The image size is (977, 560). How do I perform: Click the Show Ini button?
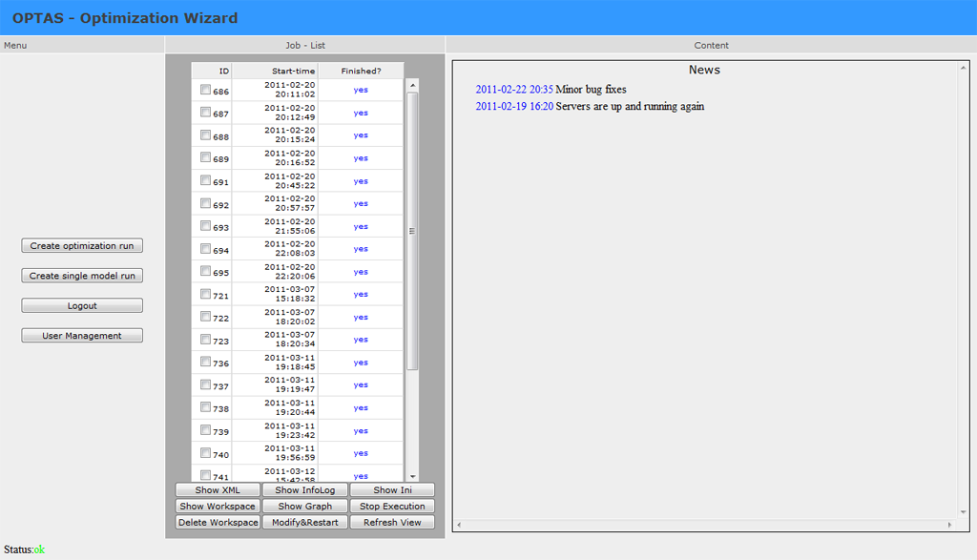coord(392,490)
